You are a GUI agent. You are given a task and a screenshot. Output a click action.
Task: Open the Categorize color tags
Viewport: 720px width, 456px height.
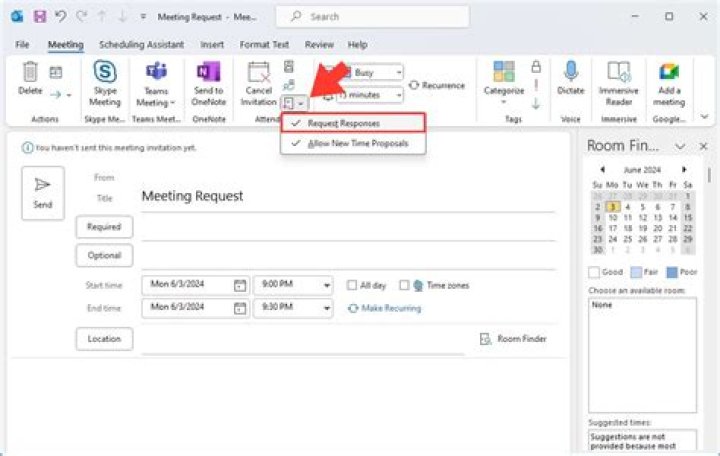504,83
